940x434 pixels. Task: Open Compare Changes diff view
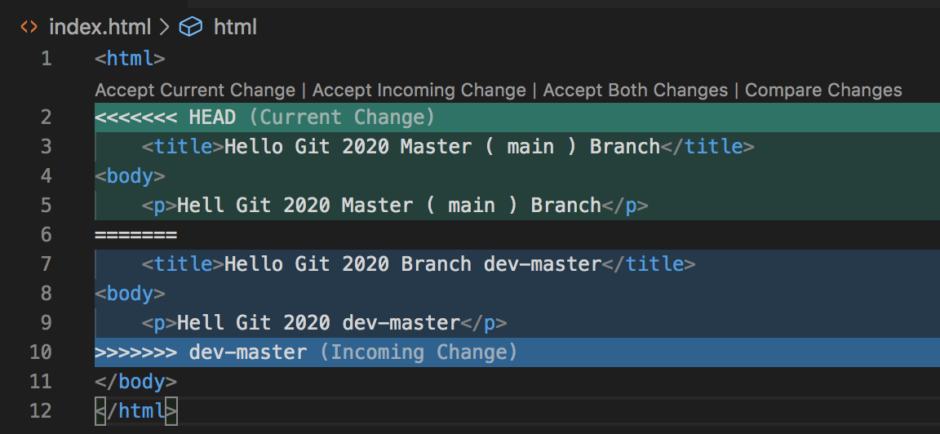click(823, 91)
